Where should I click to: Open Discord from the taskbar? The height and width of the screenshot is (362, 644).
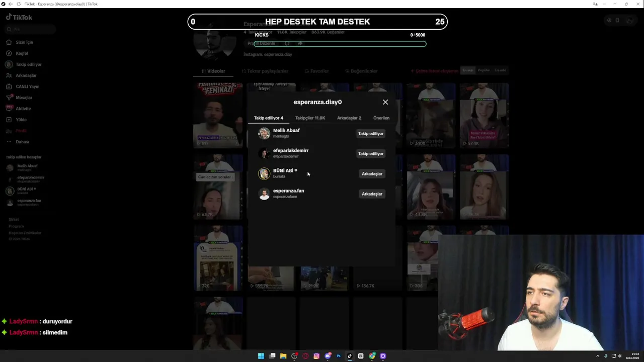tap(328, 356)
